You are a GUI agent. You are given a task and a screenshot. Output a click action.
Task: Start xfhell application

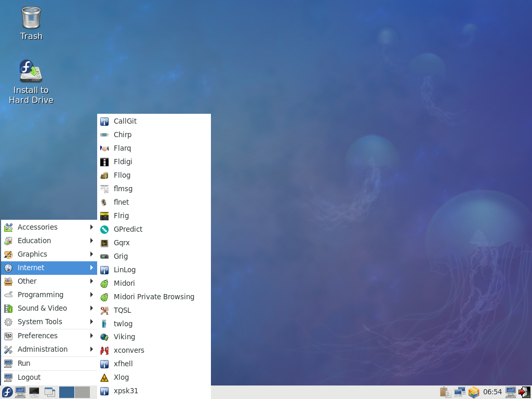[x=154, y=364]
